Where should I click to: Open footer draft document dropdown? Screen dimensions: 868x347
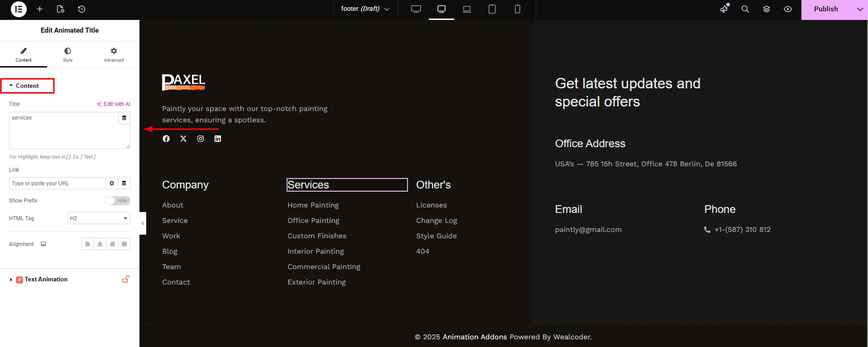click(365, 9)
